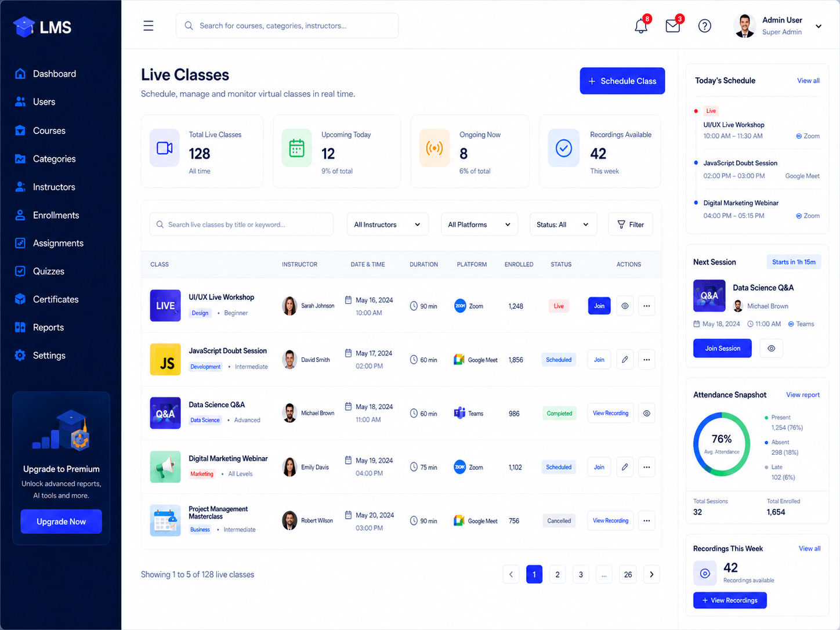The width and height of the screenshot is (840, 630).
Task: Click the Upcoming Today calendar icon
Action: [x=297, y=148]
